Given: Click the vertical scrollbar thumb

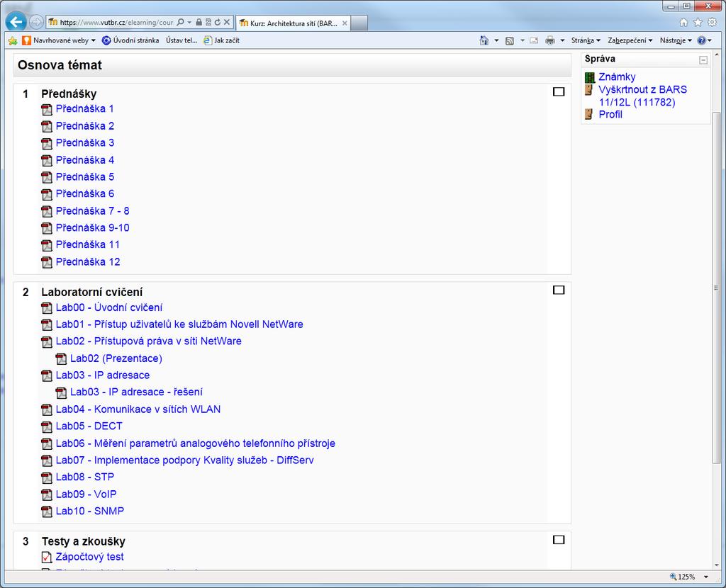Looking at the screenshot, I should [x=716, y=287].
